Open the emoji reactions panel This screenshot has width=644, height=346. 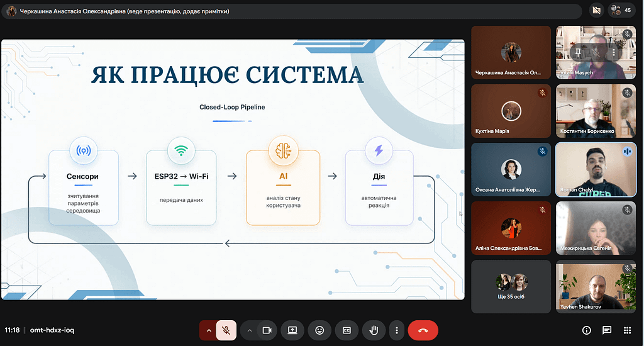coord(319,330)
